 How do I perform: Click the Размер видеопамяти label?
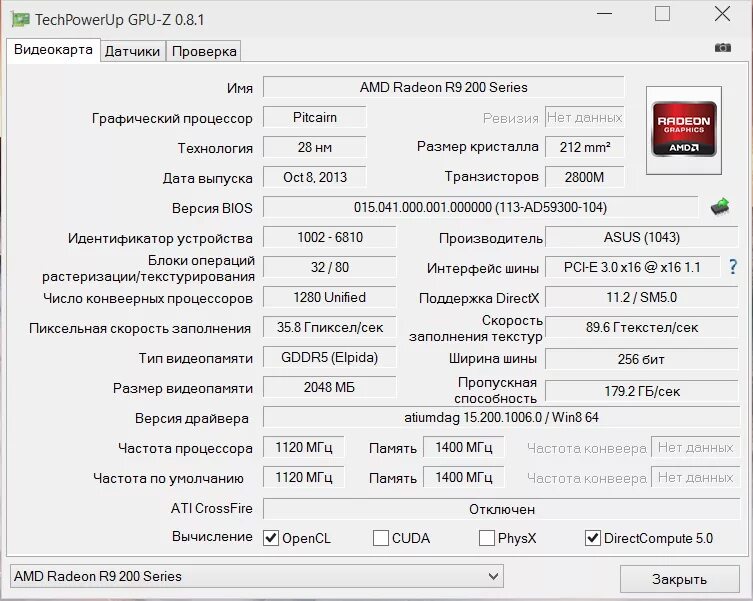click(x=182, y=388)
